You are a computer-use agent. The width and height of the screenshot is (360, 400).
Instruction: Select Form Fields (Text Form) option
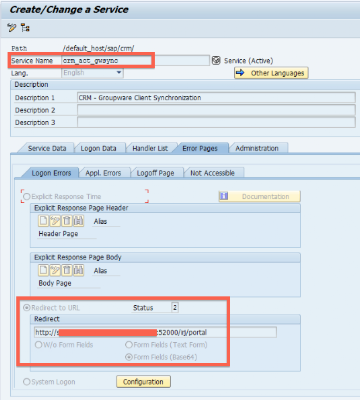point(129,344)
